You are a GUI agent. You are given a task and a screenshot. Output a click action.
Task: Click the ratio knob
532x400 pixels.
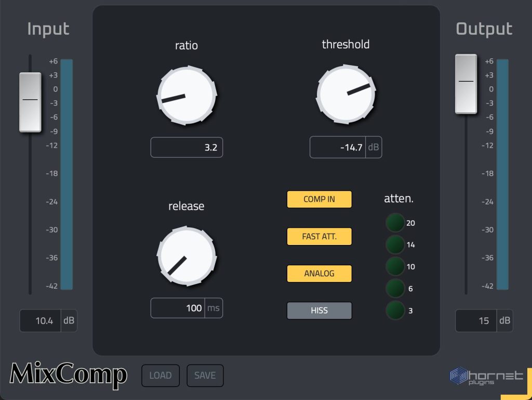coord(187,95)
